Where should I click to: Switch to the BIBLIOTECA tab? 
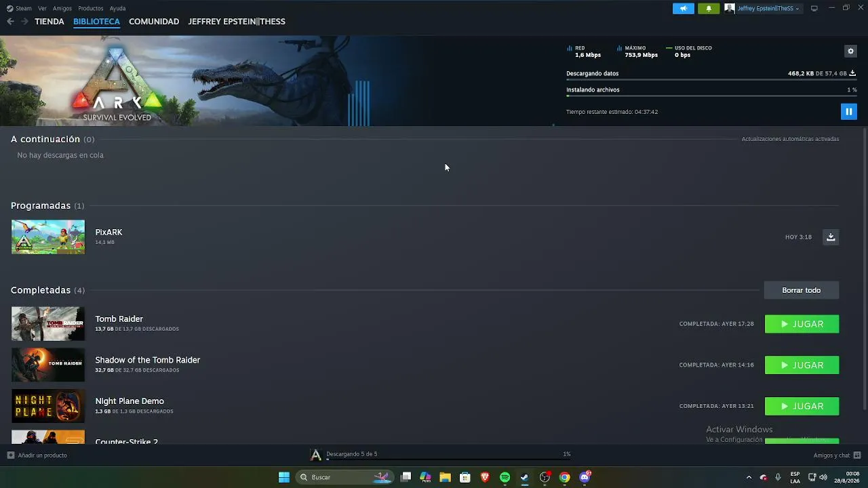click(x=96, y=22)
